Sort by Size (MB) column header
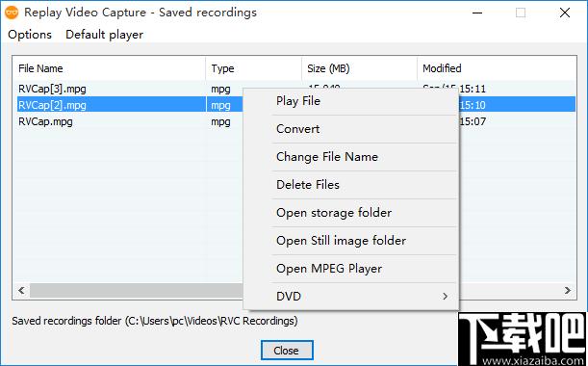This screenshot has width=588, height=366. pos(359,68)
